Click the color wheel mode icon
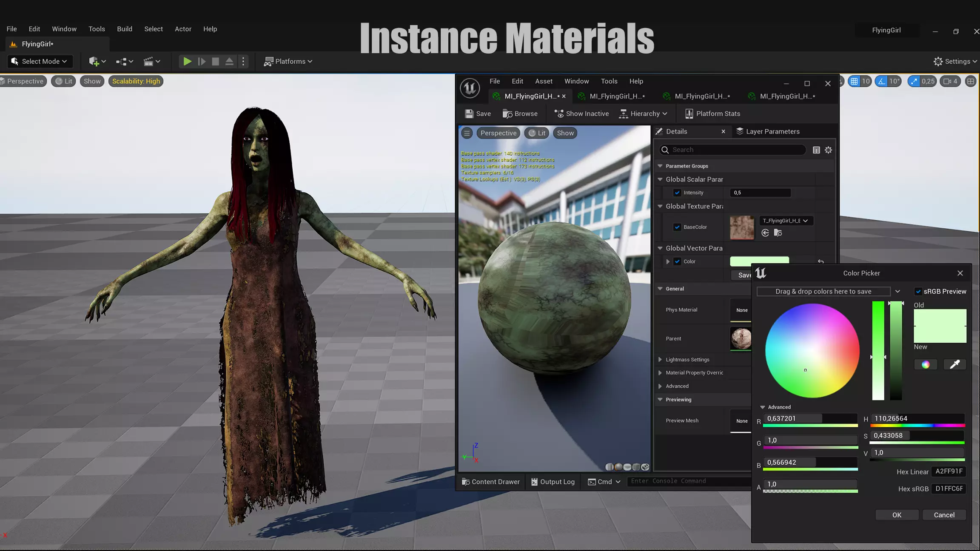 pyautogui.click(x=925, y=364)
